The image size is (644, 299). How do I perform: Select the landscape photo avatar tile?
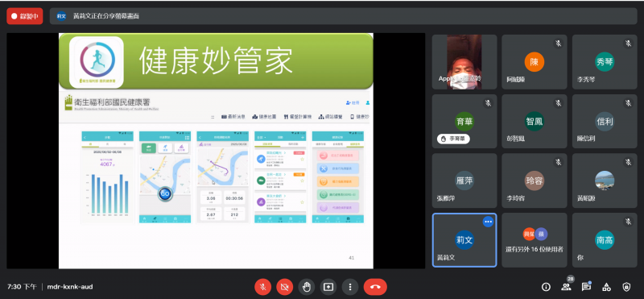pos(605,181)
